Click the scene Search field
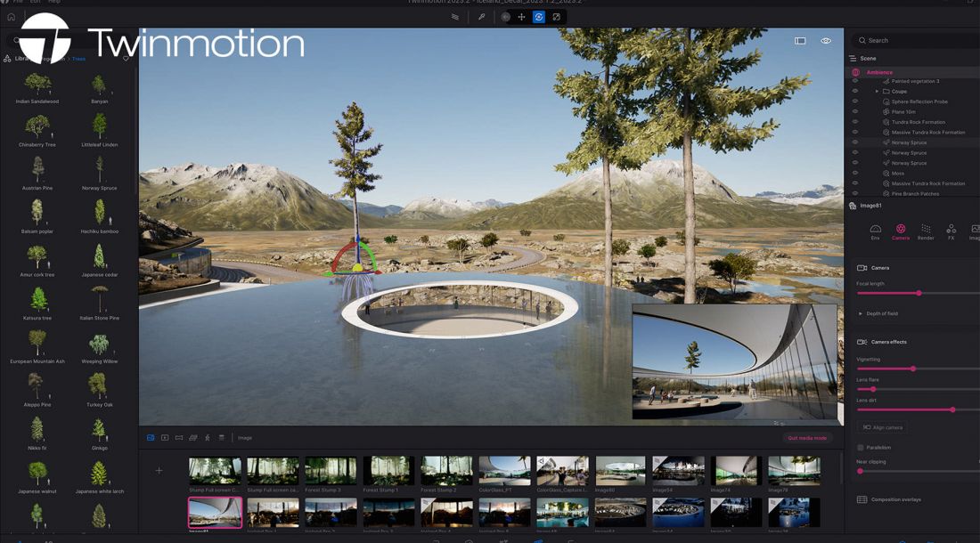 point(916,41)
